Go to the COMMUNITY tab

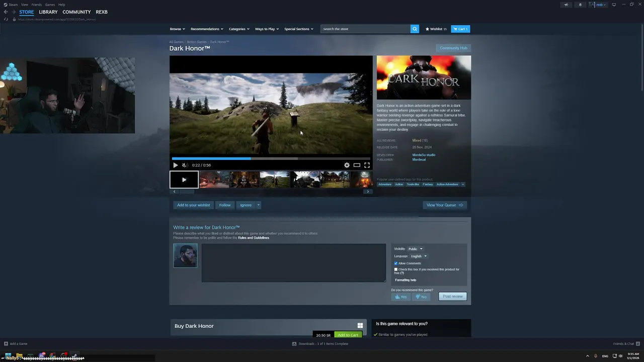76,12
